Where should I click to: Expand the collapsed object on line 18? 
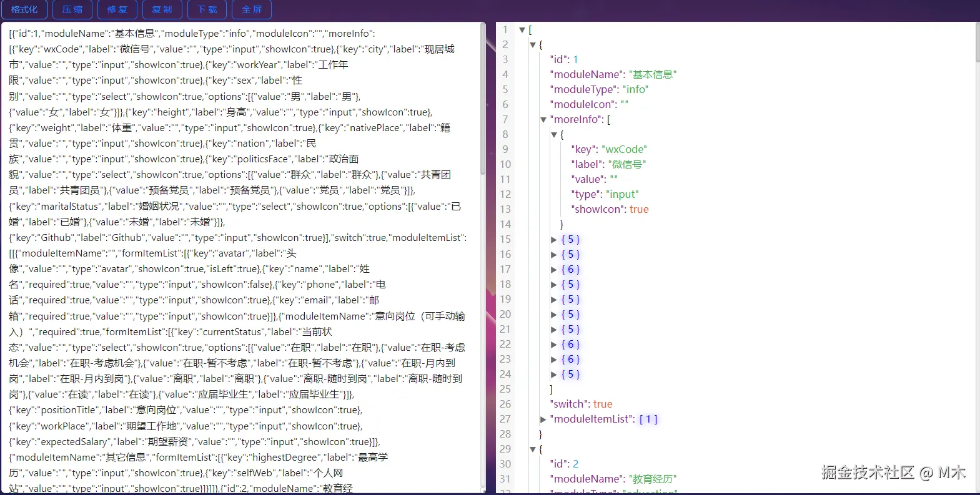coord(554,285)
